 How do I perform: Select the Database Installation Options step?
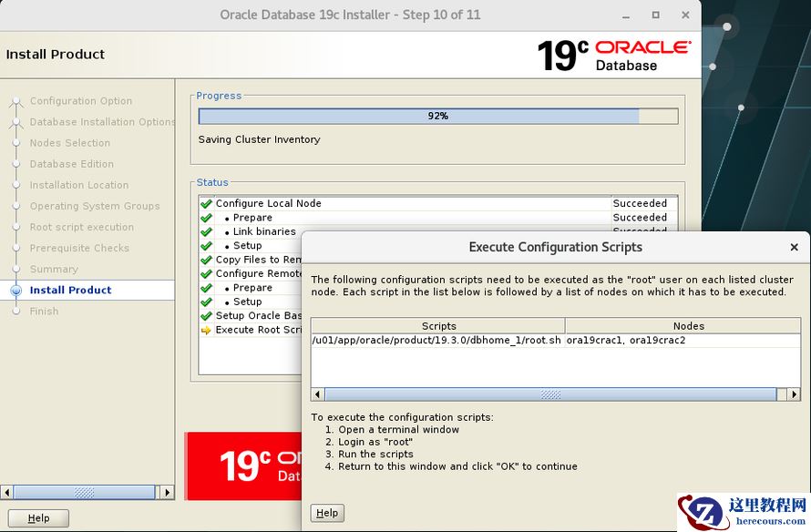point(102,122)
